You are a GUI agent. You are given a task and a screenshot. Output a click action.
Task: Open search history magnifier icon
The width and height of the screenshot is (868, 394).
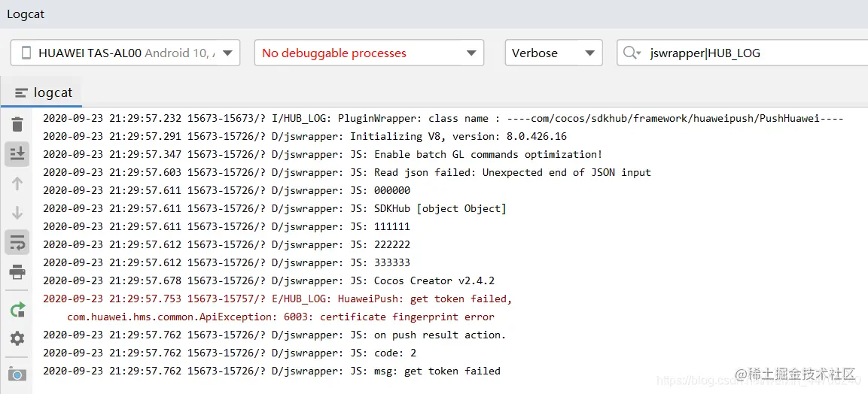632,53
